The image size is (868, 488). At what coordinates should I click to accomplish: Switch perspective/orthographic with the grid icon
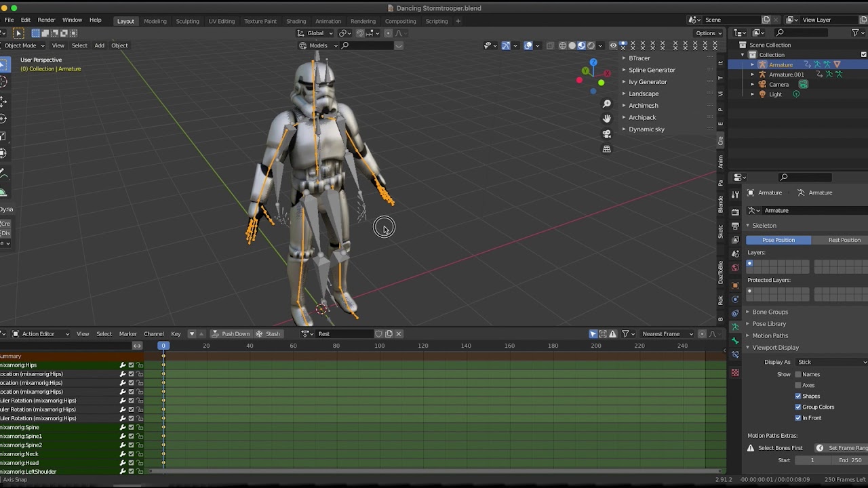point(607,148)
